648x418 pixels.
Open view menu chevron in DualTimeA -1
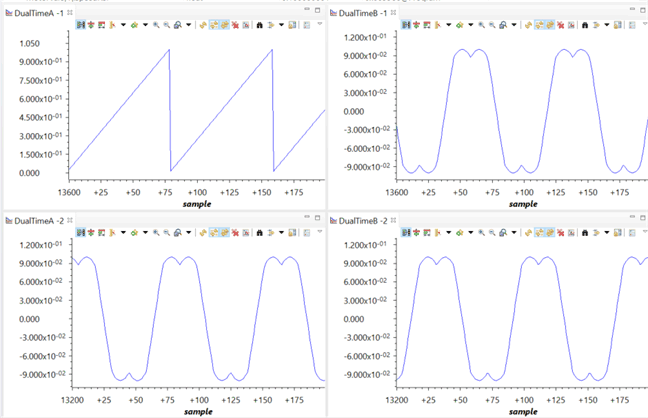pos(319,24)
